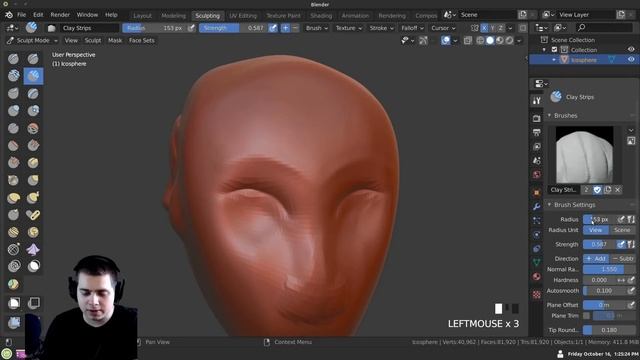Toggle Z-axis symmetry
Image resolution: width=640 pixels, height=360 pixels.
coord(500,28)
